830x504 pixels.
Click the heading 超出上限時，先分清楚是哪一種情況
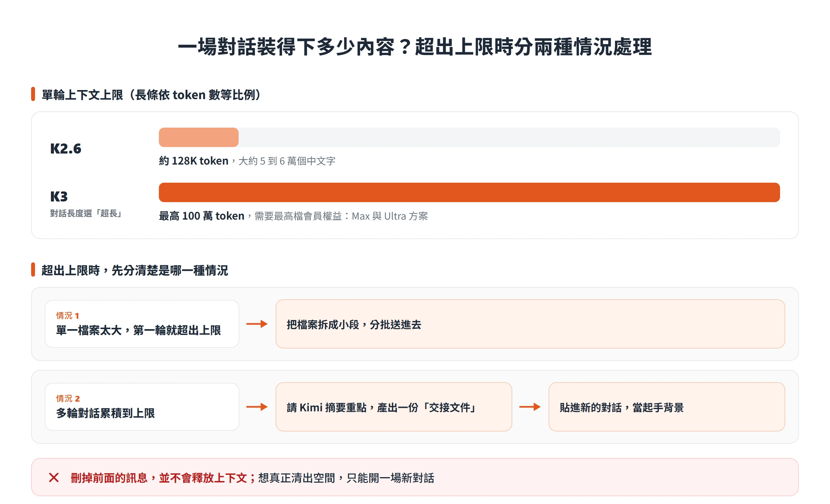135,270
